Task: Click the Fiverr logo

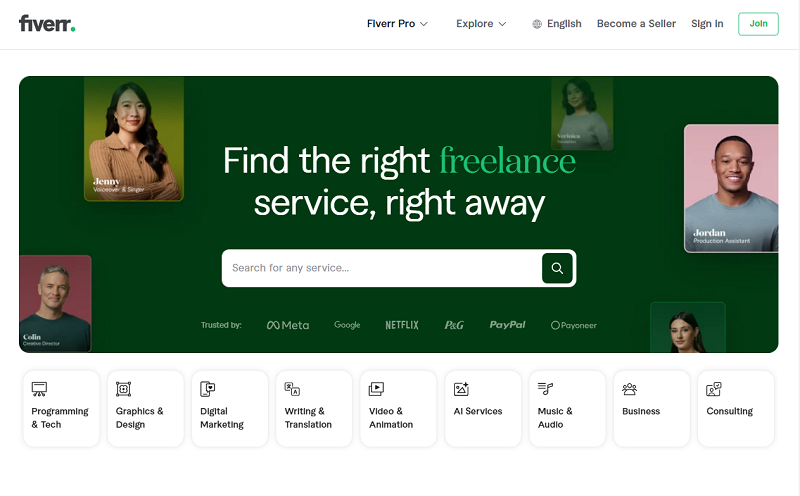Action: pos(47,23)
